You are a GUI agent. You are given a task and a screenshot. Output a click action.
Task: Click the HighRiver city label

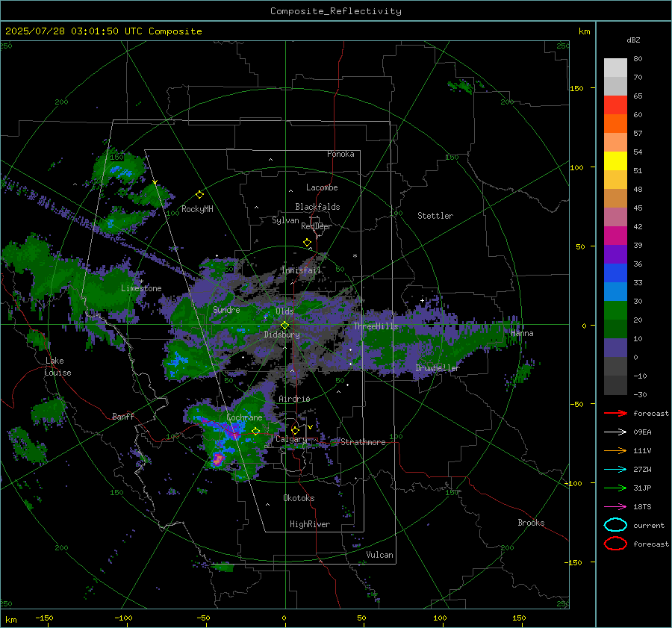[310, 524]
